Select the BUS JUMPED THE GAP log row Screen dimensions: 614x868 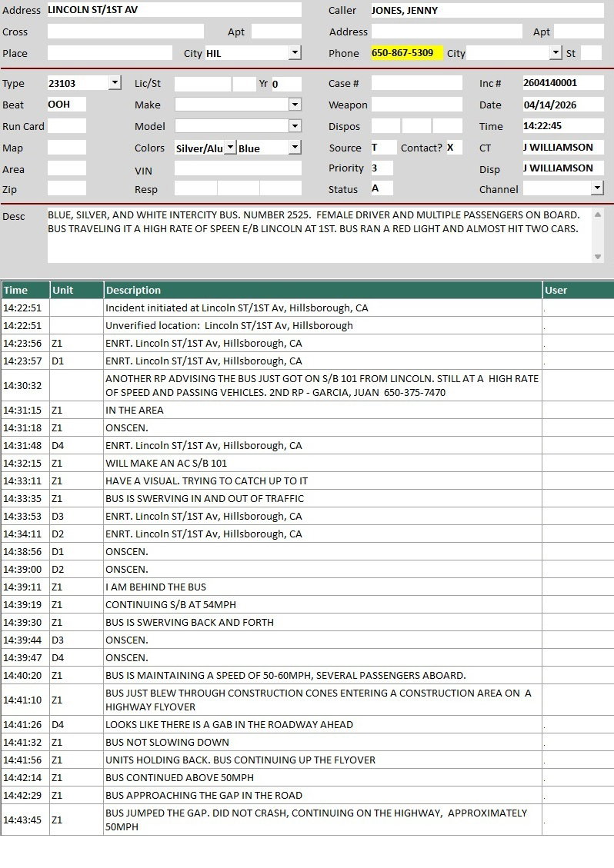(x=322, y=820)
